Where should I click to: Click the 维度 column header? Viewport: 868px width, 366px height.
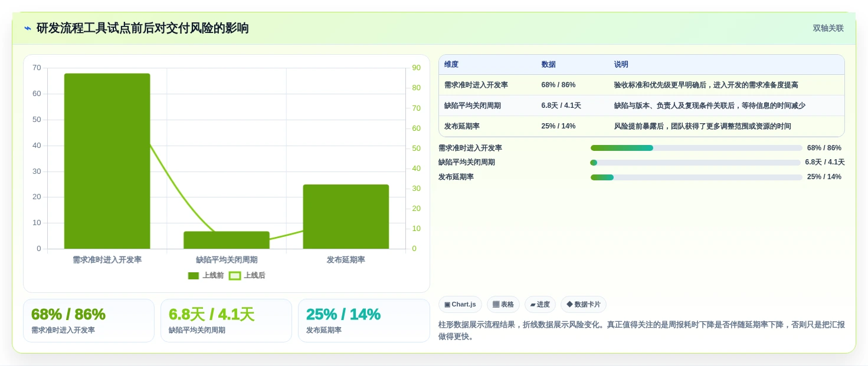[451, 64]
